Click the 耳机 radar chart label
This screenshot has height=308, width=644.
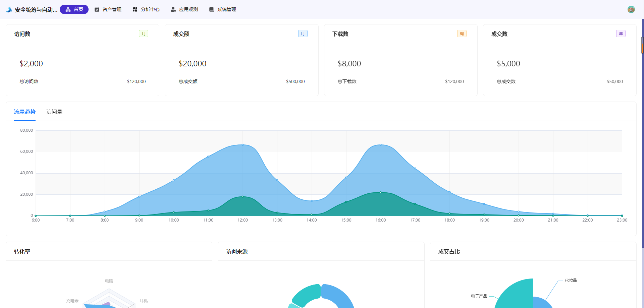tap(144, 301)
